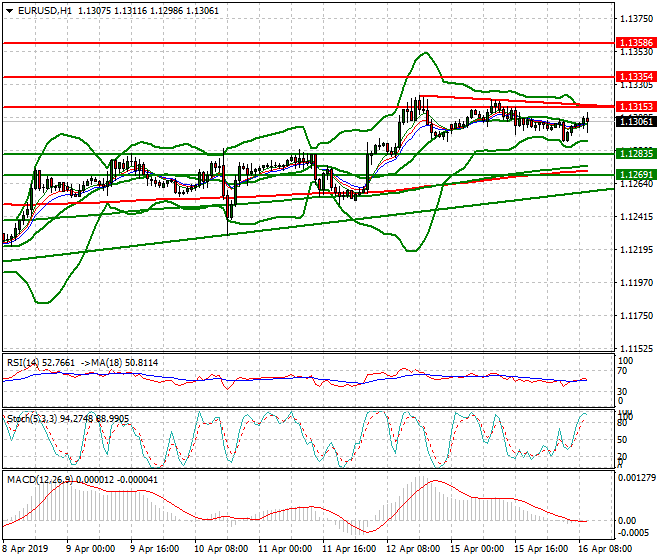Select the 1.13750 price axis value
660x560 pixels.
(636, 19)
